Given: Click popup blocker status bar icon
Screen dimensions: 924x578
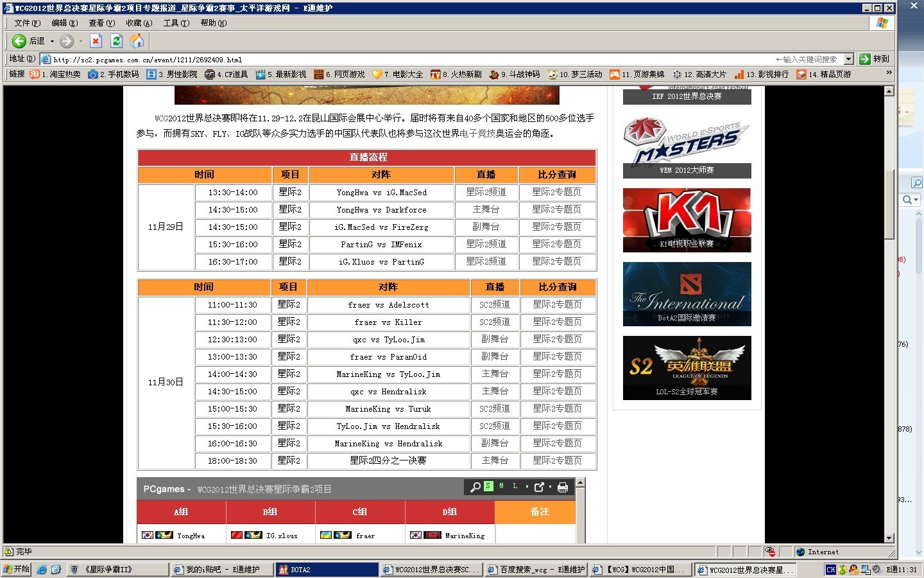Looking at the screenshot, I should (x=770, y=552).
